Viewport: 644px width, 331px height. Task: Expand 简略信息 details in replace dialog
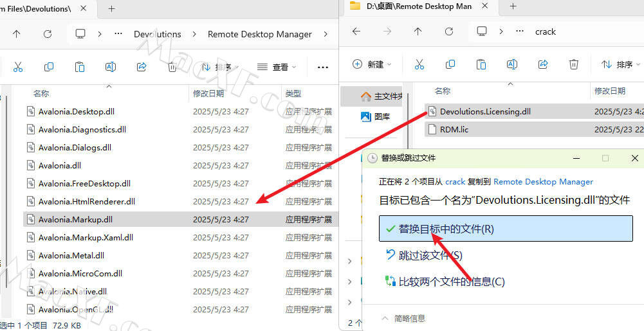click(x=403, y=318)
